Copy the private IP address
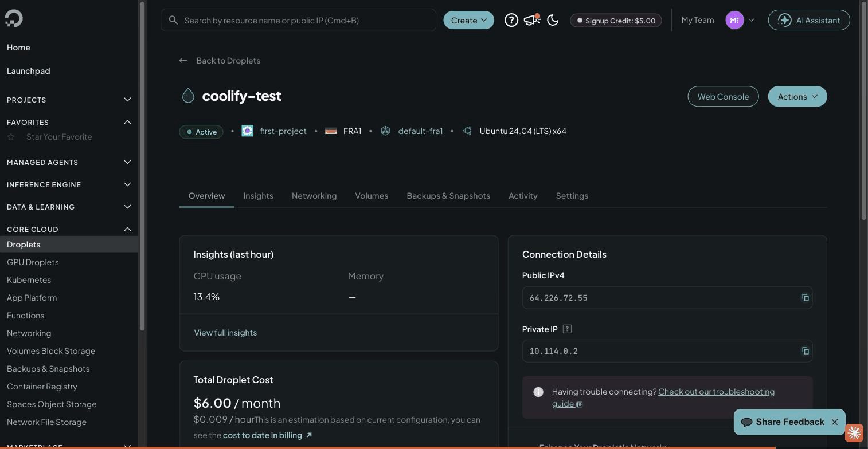The width and height of the screenshot is (868, 449). tap(805, 351)
